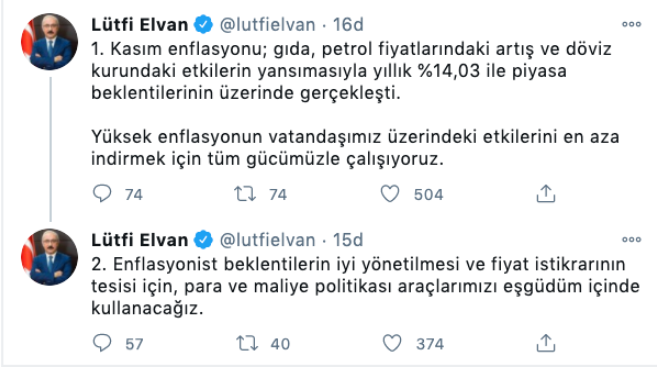Open the @lutfielvan handle on the second tweet
This screenshot has height=367, width=663.
268,240
